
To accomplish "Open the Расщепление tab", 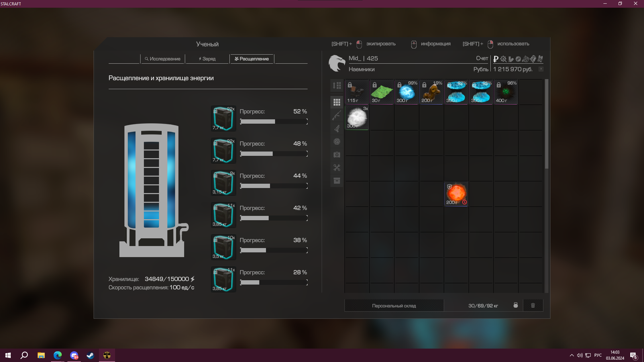I will tap(252, 59).
